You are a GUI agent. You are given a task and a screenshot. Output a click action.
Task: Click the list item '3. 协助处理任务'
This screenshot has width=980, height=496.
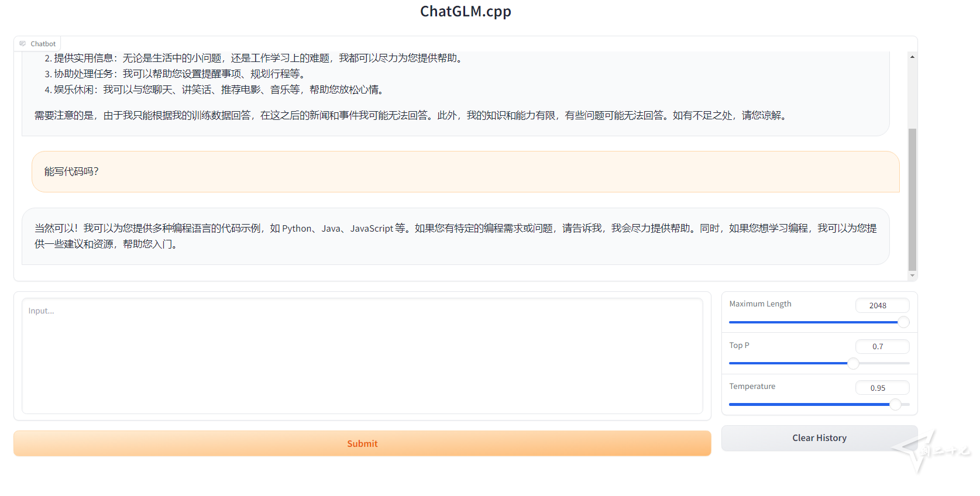point(176,74)
